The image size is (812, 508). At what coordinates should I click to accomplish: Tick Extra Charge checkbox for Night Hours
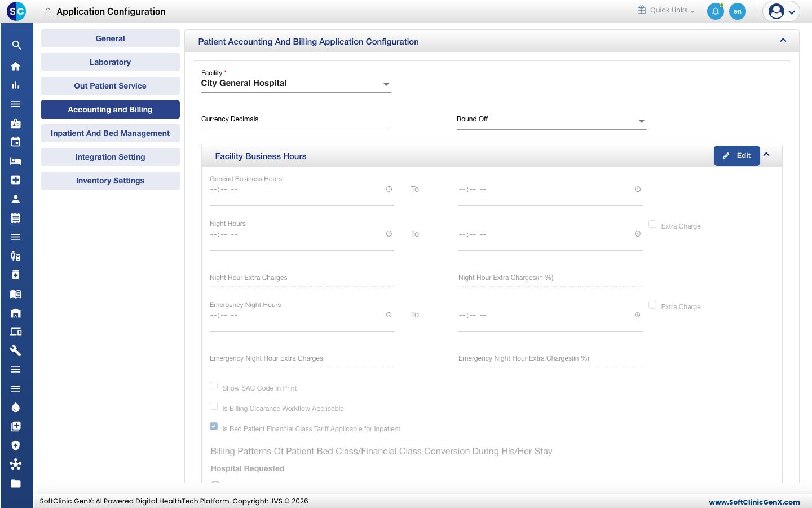point(652,224)
